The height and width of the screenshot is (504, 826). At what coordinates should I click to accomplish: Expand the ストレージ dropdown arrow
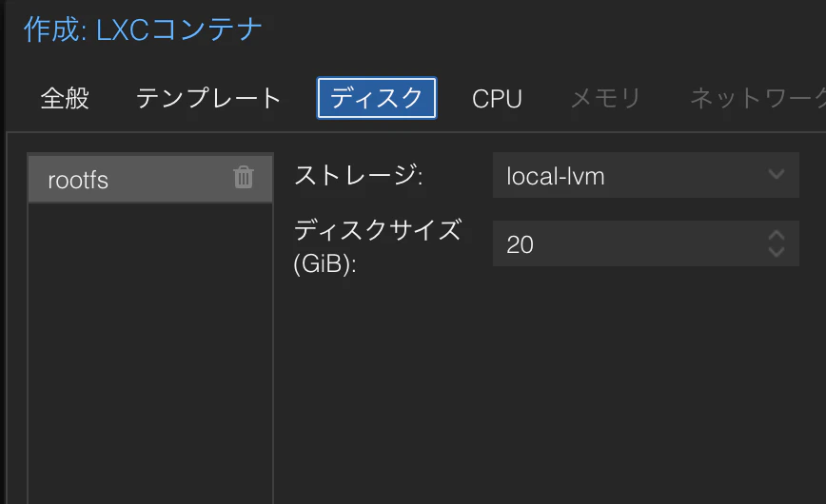pyautogui.click(x=777, y=175)
